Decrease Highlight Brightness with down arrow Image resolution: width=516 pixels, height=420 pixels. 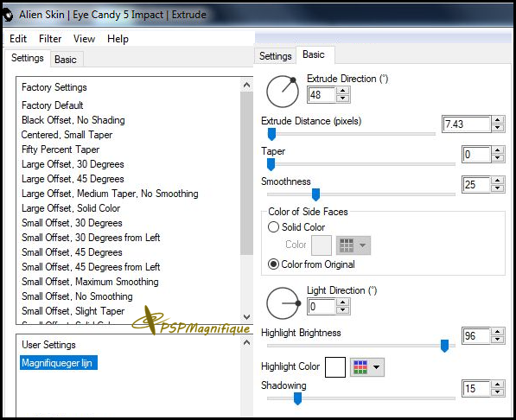click(x=498, y=340)
